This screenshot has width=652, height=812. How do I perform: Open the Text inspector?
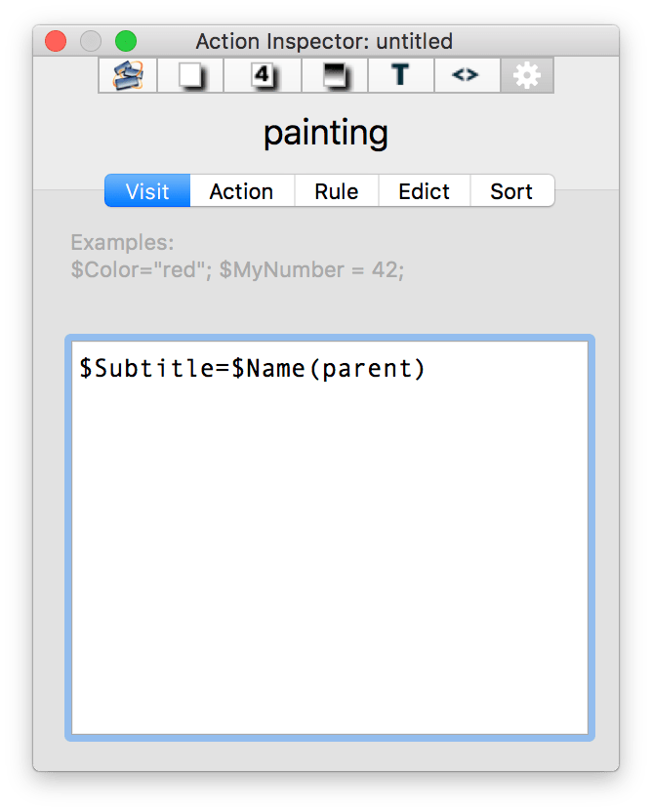[x=400, y=75]
